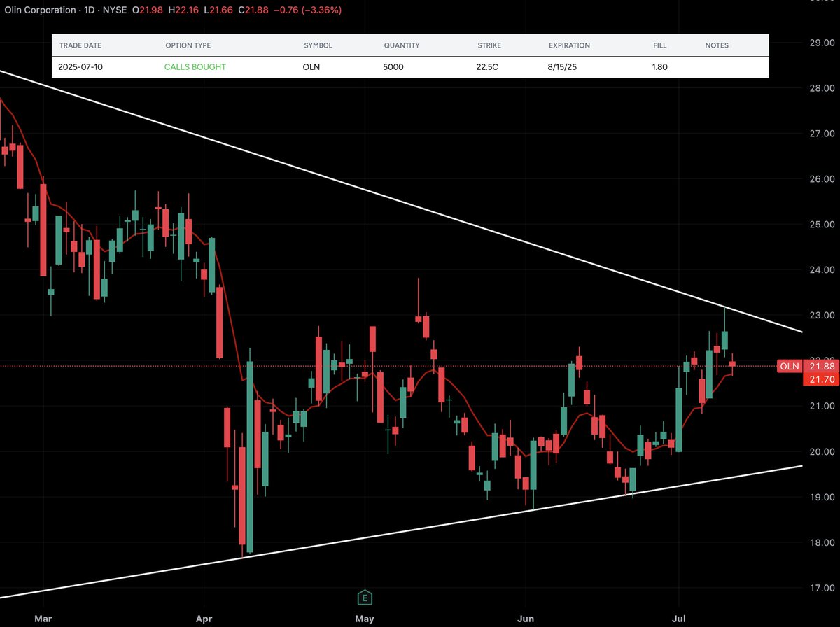The height and width of the screenshot is (627, 840).
Task: Click the 26.00 price axis label
Action: pos(820,179)
